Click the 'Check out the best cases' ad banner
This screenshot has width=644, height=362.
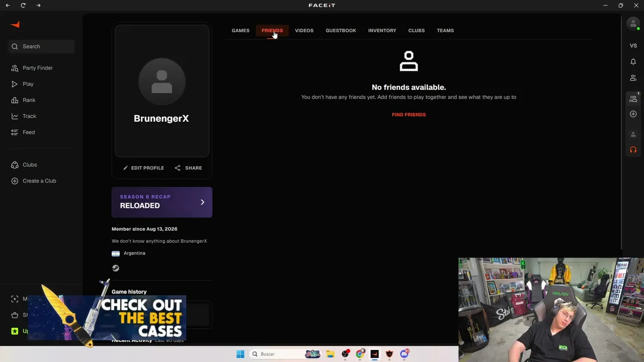point(107,318)
